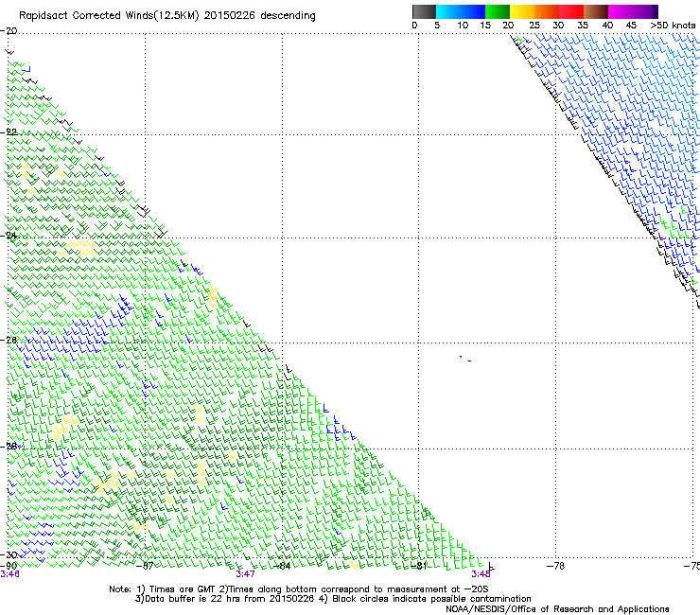Click the '-90' longitude axis label
The width and height of the screenshot is (700, 615).
(9, 566)
